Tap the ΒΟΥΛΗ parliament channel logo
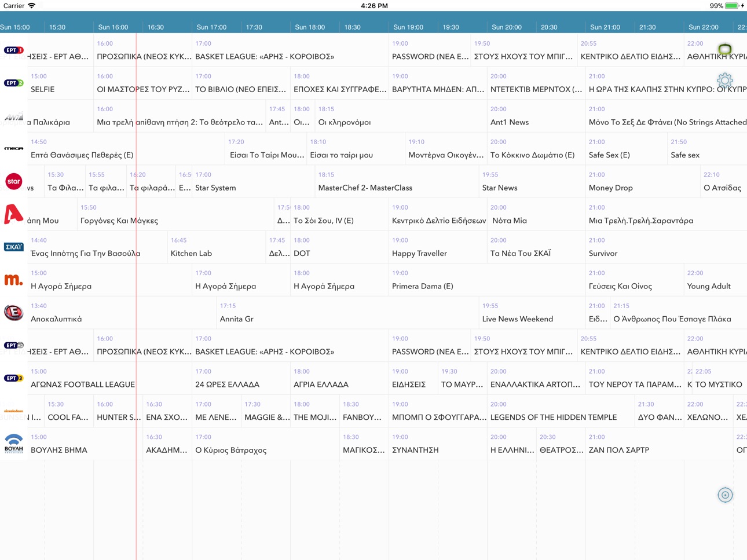This screenshot has width=747, height=560. click(x=13, y=444)
